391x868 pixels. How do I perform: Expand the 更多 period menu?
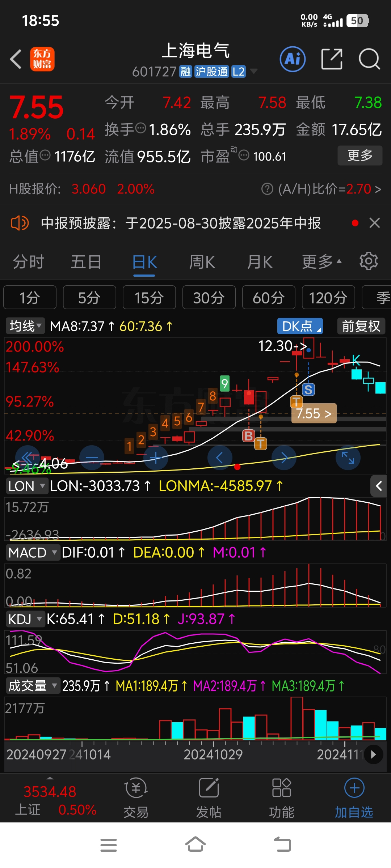pyautogui.click(x=322, y=261)
